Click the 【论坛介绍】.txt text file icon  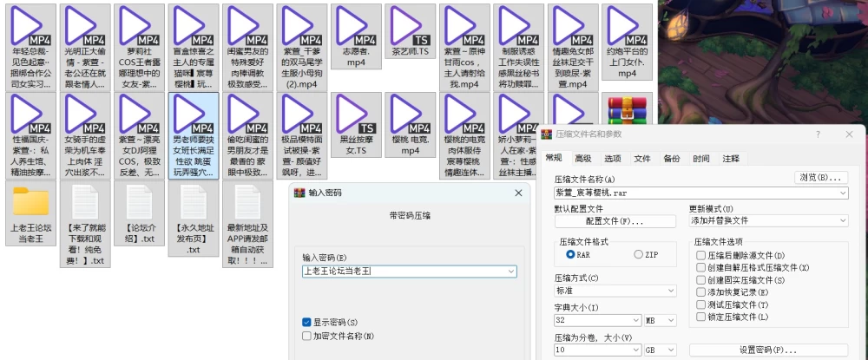click(140, 202)
